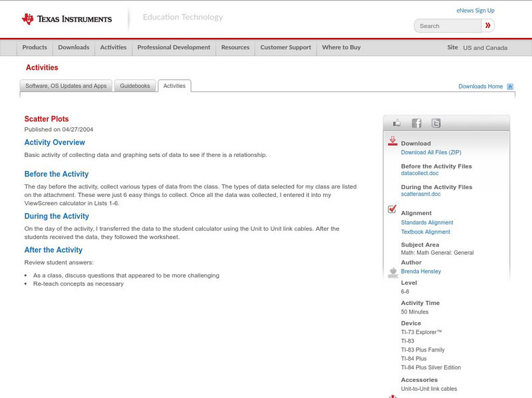532x398 pixels.
Task: Focus the Search input field
Action: (448, 26)
